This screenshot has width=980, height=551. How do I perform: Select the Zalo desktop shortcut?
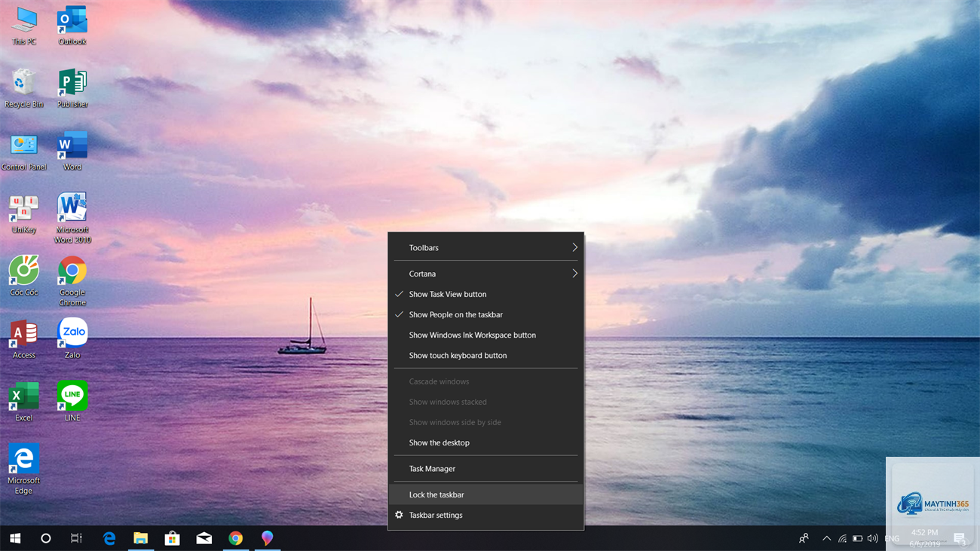72,339
